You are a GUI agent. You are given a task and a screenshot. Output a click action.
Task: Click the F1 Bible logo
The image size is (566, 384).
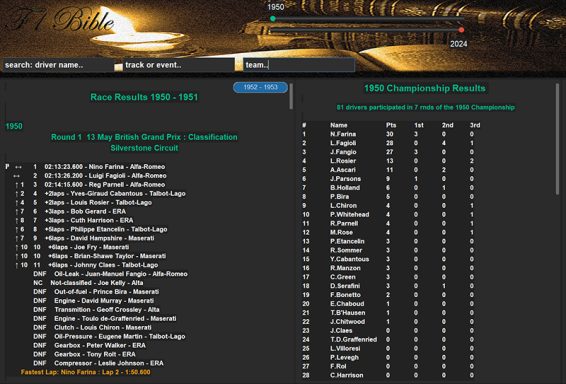click(x=61, y=20)
